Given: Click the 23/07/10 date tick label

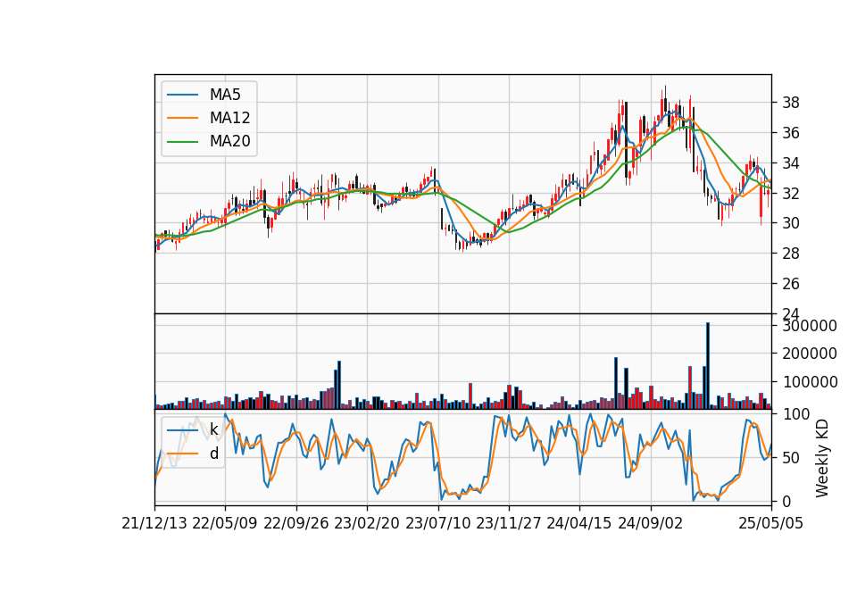Looking at the screenshot, I should 437,524.
